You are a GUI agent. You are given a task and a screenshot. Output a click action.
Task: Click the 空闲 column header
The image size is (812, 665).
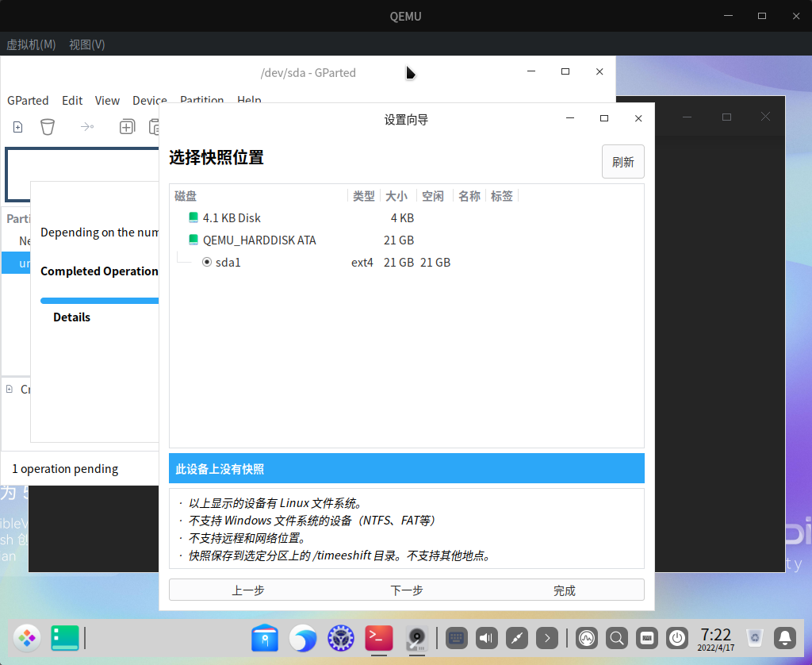tap(433, 196)
